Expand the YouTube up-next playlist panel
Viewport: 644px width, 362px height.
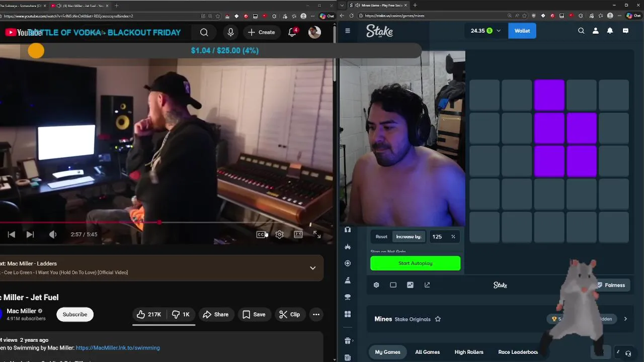[312, 268]
